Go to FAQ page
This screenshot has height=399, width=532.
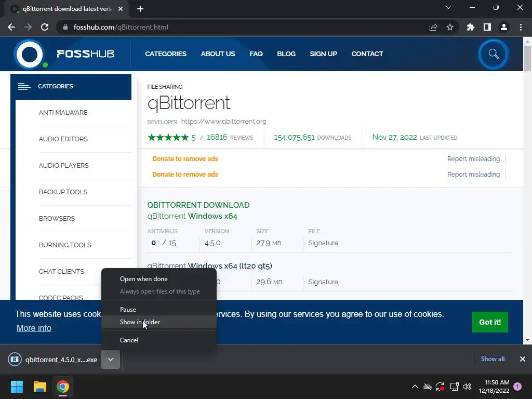pos(256,54)
